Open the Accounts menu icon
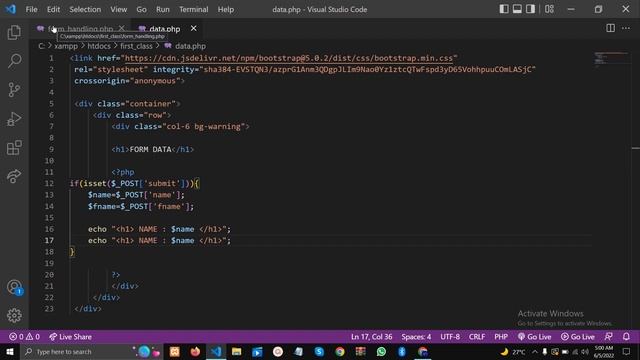 click(x=14, y=287)
